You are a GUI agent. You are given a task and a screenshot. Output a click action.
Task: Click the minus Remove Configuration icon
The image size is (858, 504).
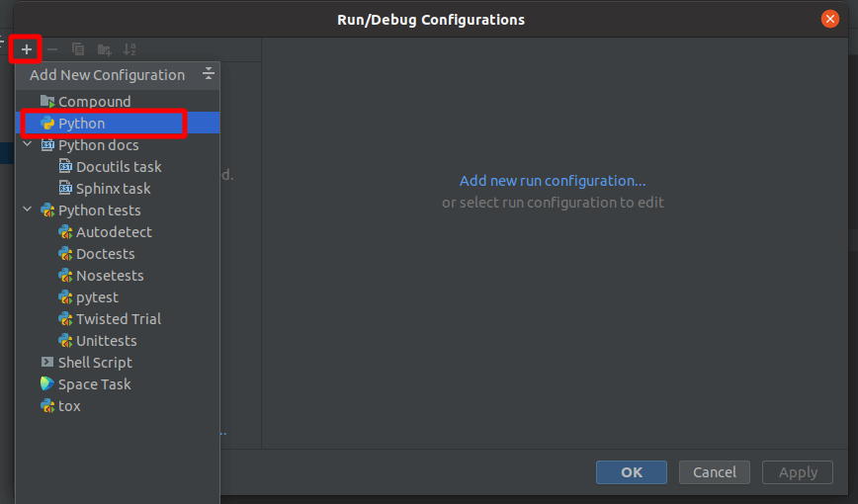click(52, 49)
